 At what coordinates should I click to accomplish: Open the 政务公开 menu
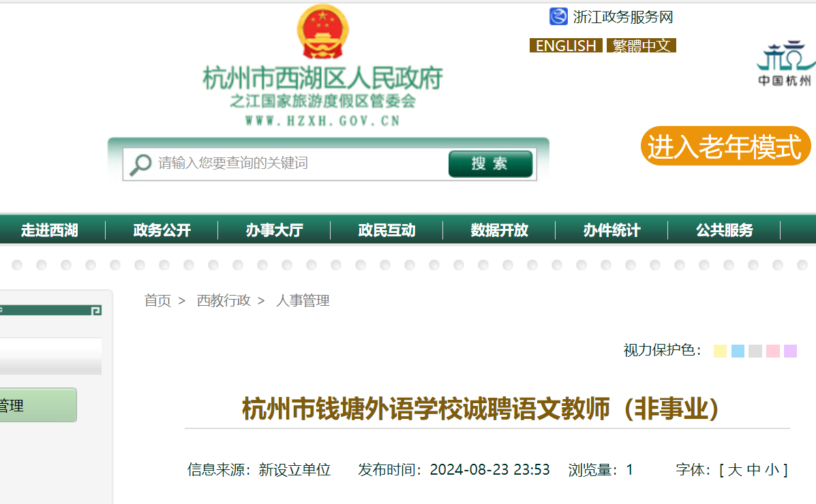(162, 231)
